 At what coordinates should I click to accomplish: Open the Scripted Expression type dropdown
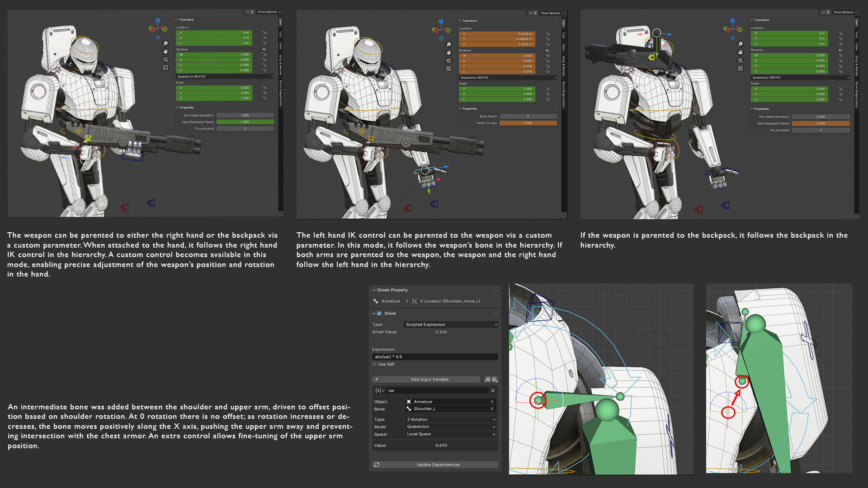coord(451,324)
